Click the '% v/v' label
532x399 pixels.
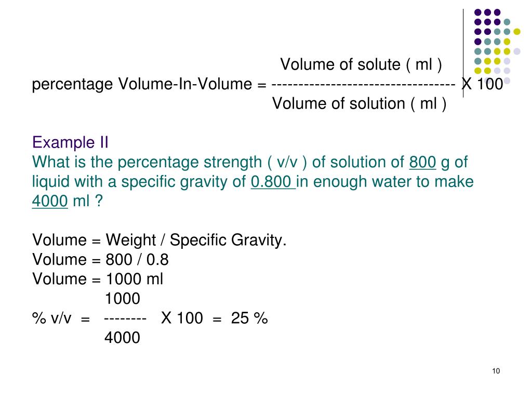(51, 318)
